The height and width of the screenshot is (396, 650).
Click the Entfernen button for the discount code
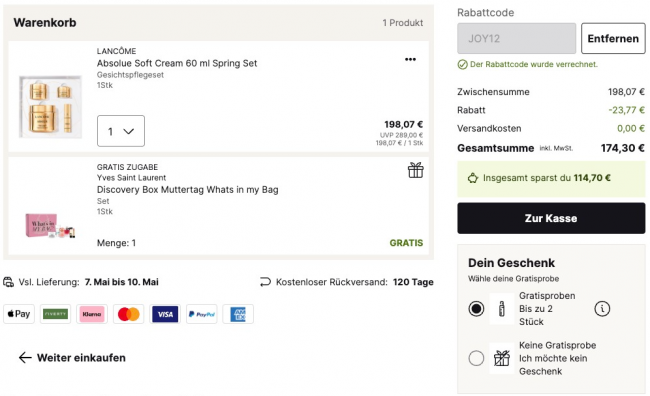(x=613, y=39)
